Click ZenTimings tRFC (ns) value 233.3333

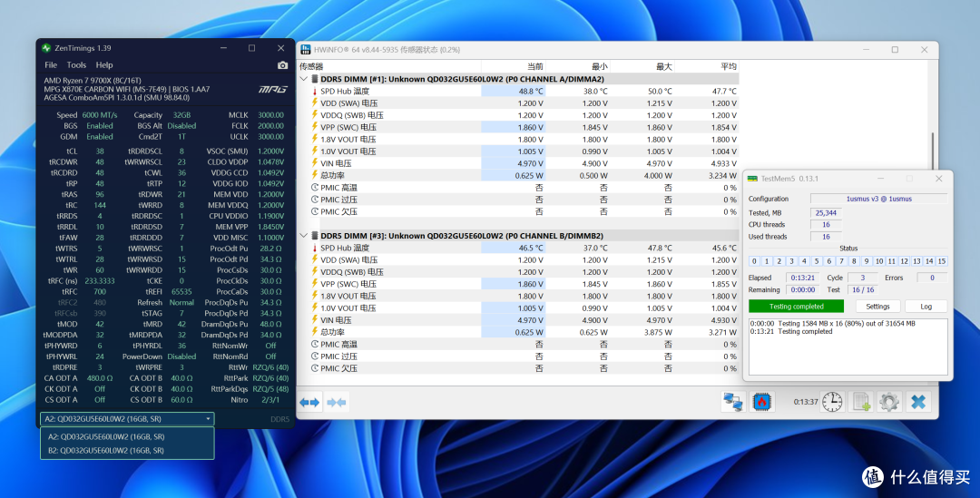[100, 281]
